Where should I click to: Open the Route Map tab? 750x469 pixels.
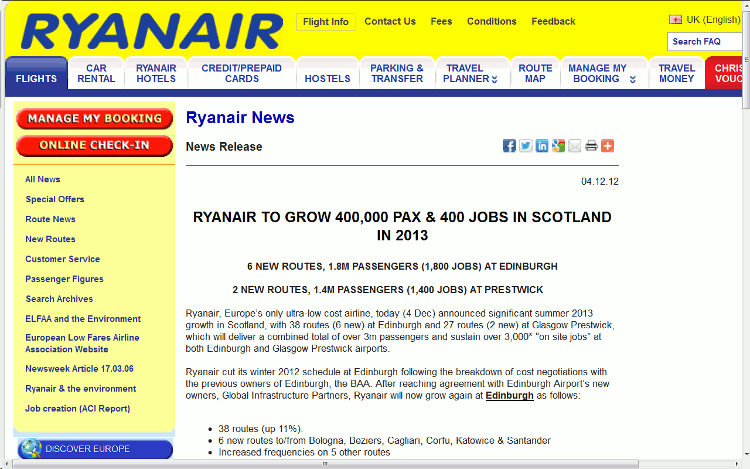click(535, 74)
